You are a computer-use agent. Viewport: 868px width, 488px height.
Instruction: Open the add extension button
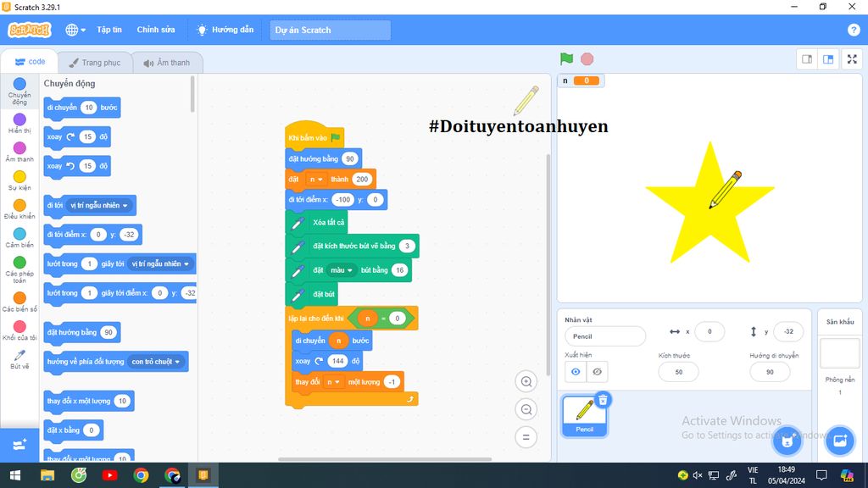(x=19, y=444)
